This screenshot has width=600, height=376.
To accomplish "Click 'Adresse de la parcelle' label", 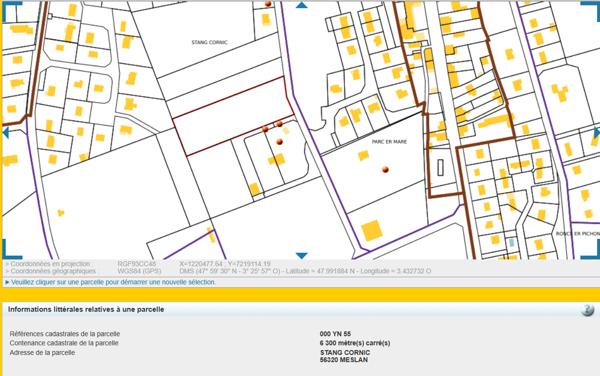I will click(x=42, y=353).
